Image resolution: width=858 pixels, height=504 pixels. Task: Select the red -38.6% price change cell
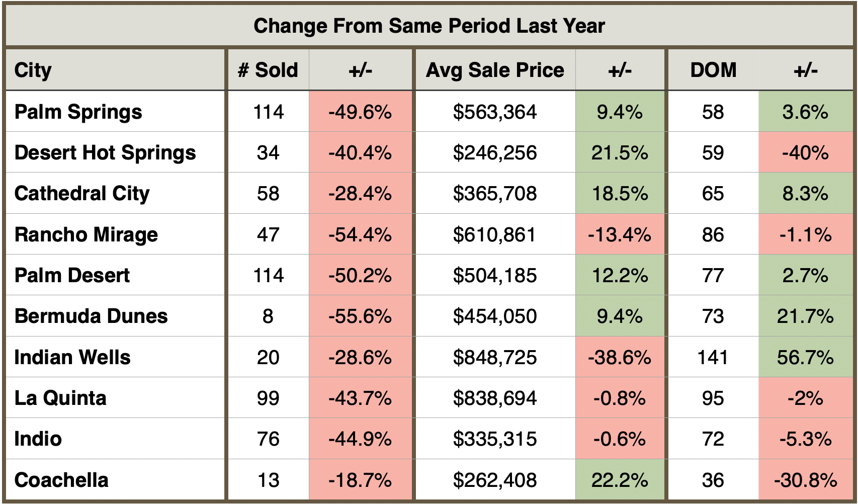click(x=620, y=358)
